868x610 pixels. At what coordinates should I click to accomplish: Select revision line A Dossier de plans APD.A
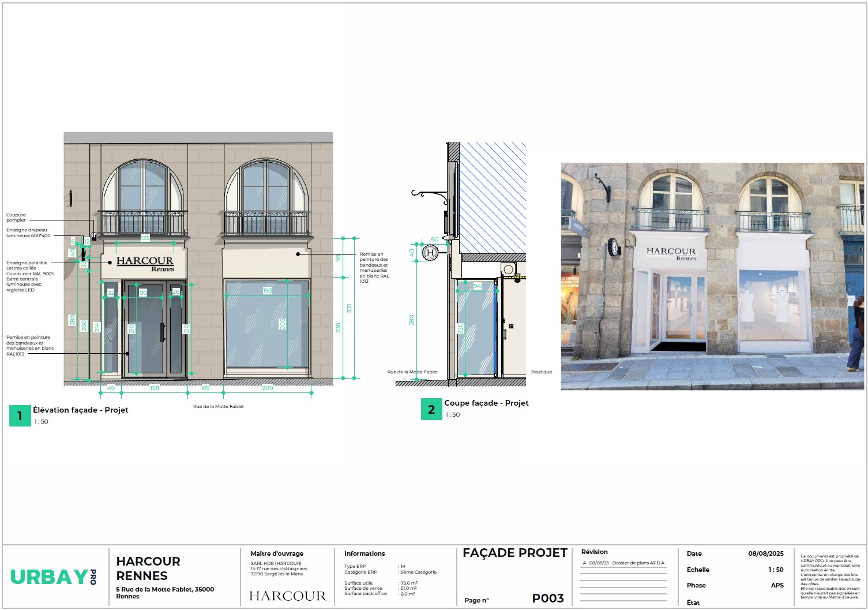[623, 563]
